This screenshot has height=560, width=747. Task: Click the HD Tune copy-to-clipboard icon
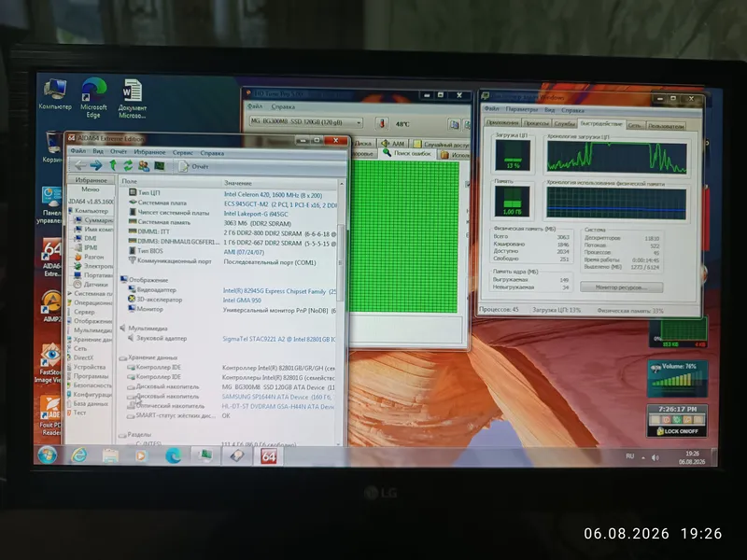(454, 124)
